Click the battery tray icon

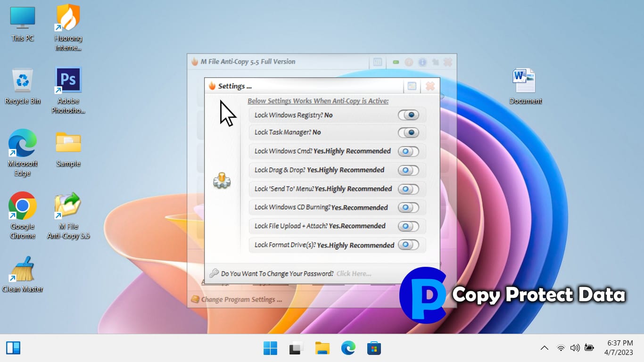tap(589, 348)
